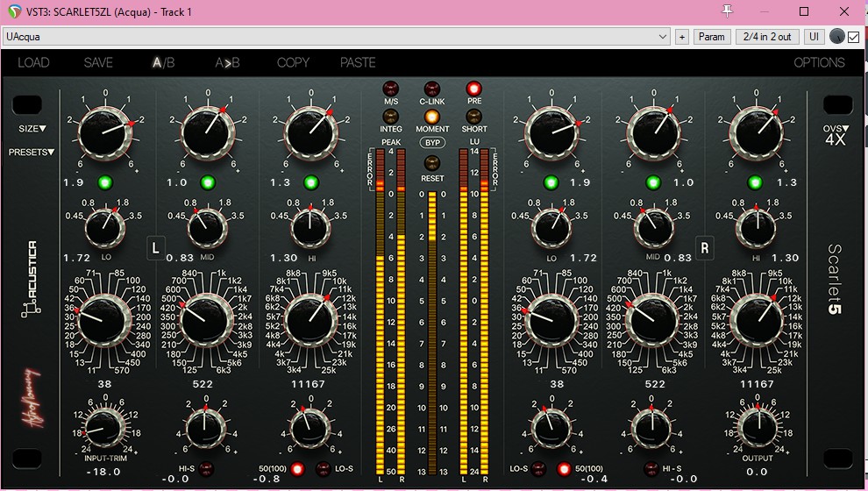Click the UI button

pyautogui.click(x=814, y=37)
